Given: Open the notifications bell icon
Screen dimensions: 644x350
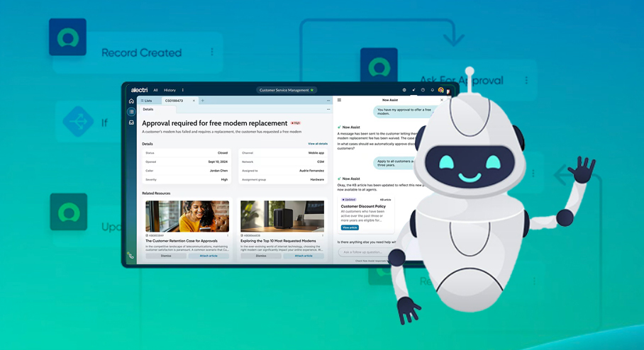Looking at the screenshot, I should (432, 90).
